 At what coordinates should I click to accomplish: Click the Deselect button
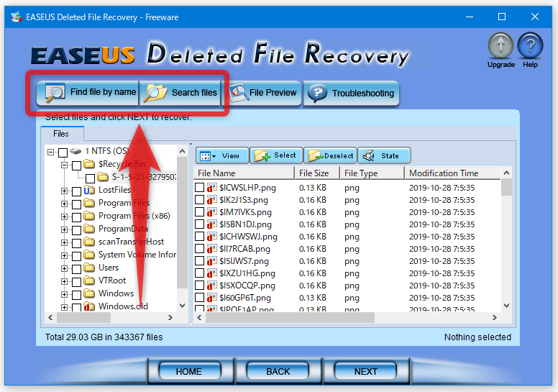click(330, 155)
